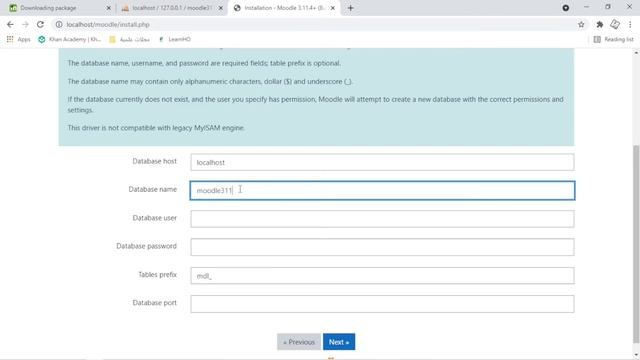Click the scrollbar up arrow
Image resolution: width=640 pixels, height=360 pixels.
pyautogui.click(x=636, y=52)
